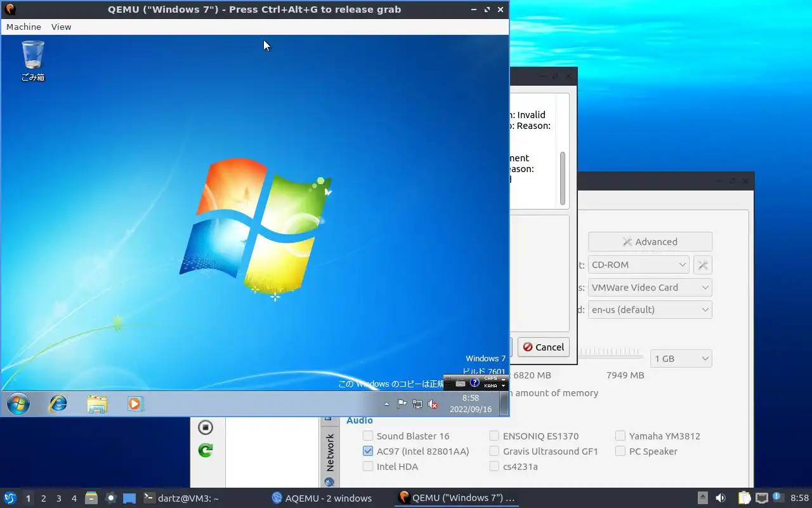
Task: Switch to the Network tab in AQEMU
Action: point(329,457)
